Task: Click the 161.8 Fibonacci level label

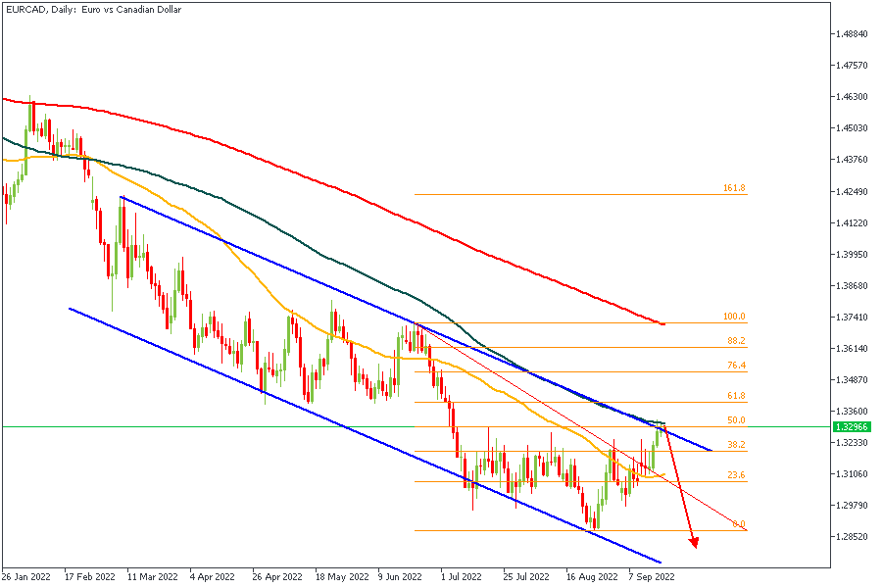Action: (x=734, y=188)
